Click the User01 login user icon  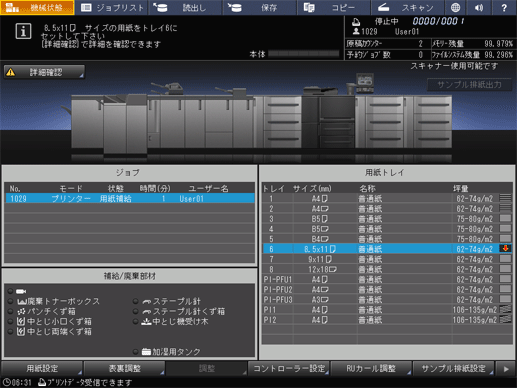pyautogui.click(x=356, y=32)
